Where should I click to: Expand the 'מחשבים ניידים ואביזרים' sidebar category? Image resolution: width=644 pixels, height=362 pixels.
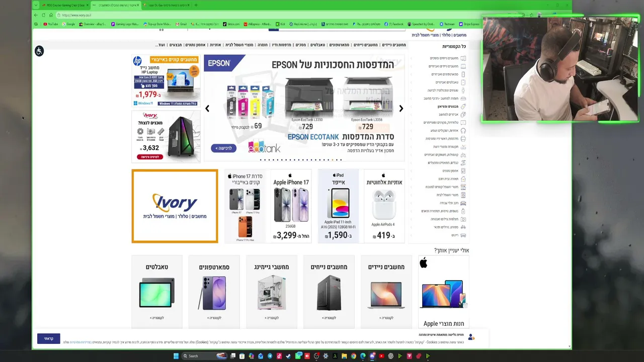point(444,66)
